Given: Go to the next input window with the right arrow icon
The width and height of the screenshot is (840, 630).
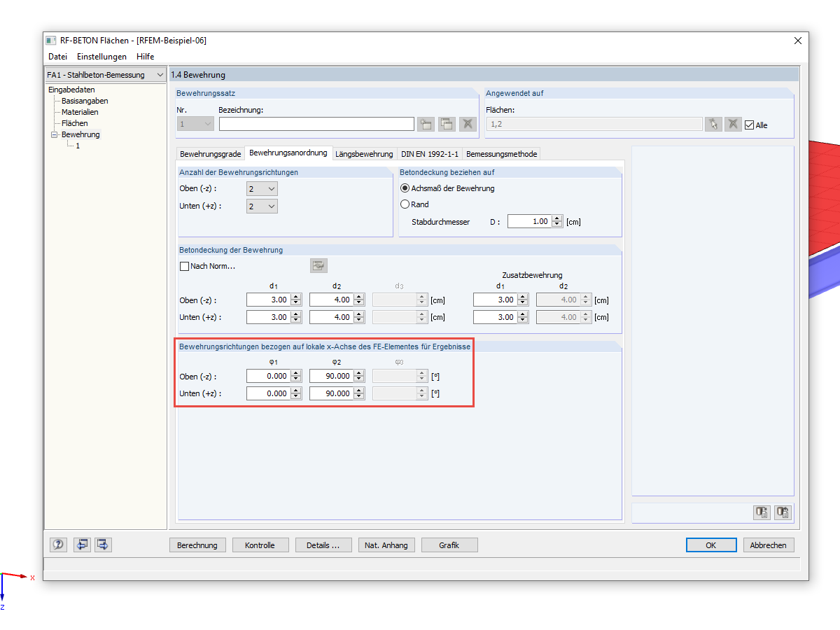Looking at the screenshot, I should 103,545.
